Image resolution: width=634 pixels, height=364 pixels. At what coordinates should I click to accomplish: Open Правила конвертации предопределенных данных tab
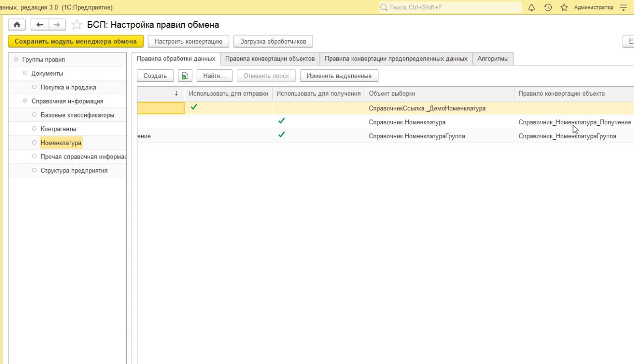coord(396,58)
